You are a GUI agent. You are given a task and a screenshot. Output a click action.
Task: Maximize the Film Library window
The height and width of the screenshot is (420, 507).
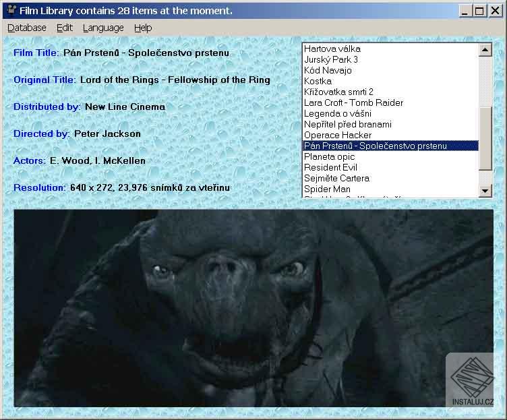coord(479,11)
